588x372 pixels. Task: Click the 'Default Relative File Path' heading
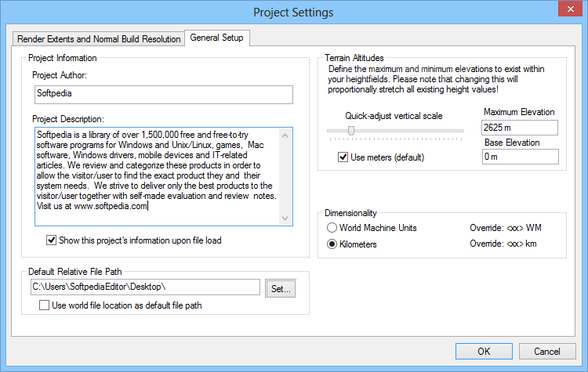[75, 272]
